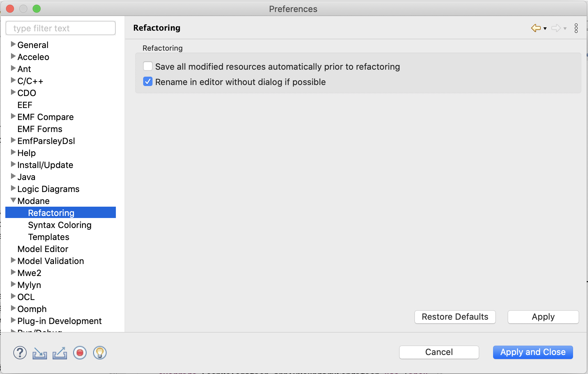Select the C/C++ category label
588x374 pixels.
[30, 81]
